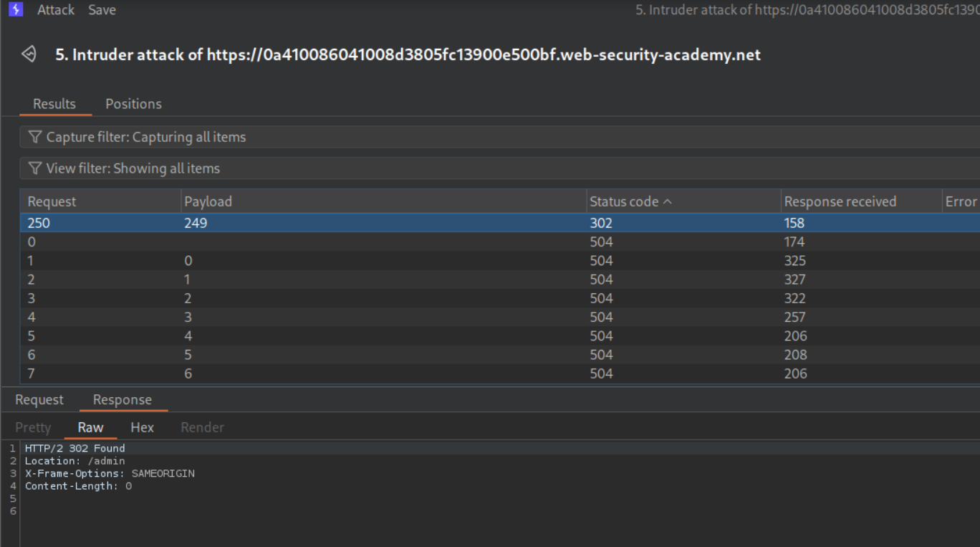Select result row with payload 249
The width and height of the screenshot is (980, 547).
pos(196,223)
